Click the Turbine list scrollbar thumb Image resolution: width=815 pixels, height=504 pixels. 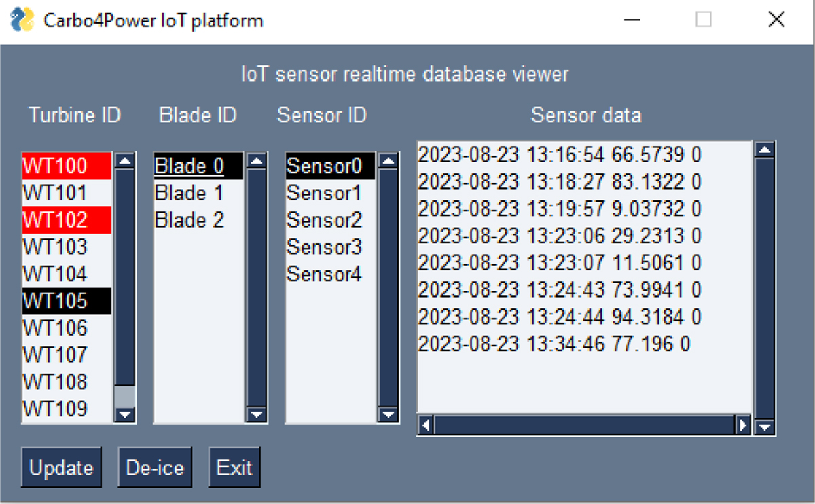(125, 397)
